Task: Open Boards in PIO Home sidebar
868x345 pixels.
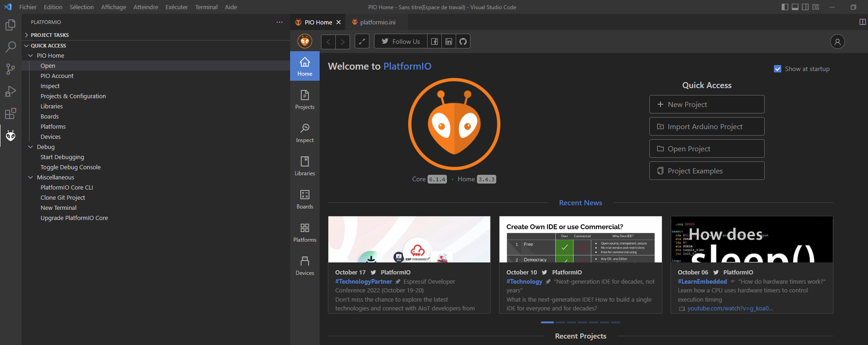Action: 305,199
